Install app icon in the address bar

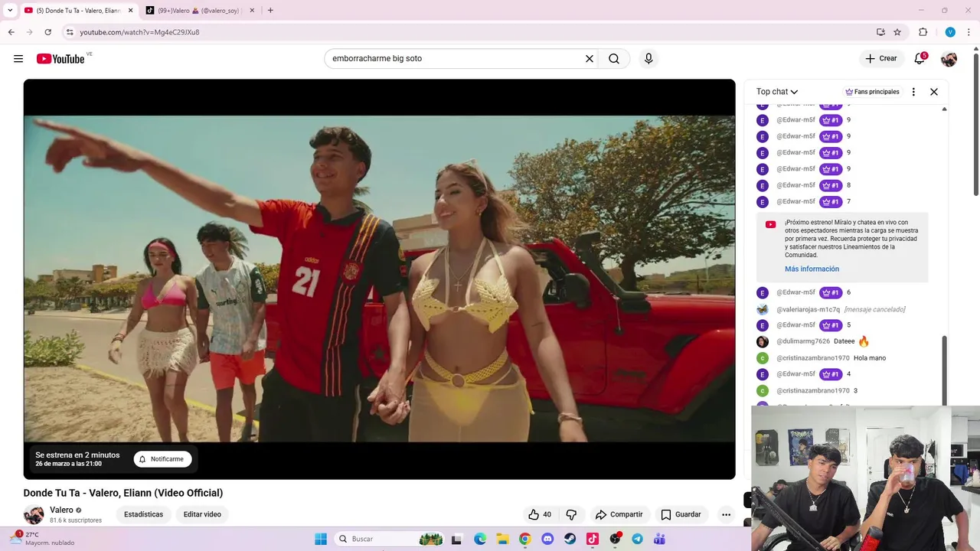pyautogui.click(x=880, y=32)
